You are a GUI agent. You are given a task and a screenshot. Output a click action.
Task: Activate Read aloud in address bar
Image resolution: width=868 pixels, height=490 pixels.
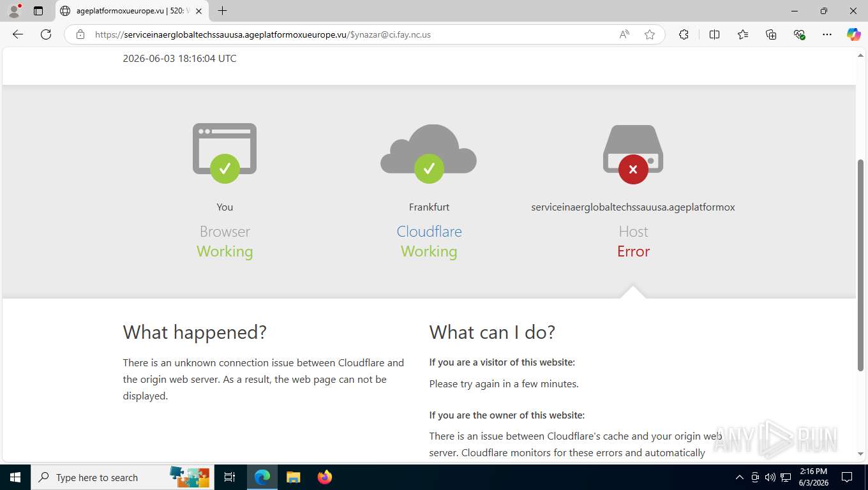pyautogui.click(x=624, y=34)
